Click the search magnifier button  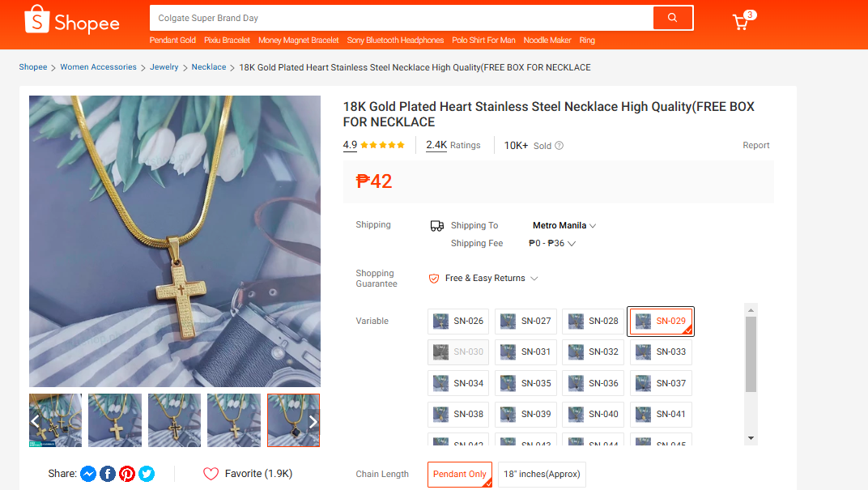[x=672, y=18]
